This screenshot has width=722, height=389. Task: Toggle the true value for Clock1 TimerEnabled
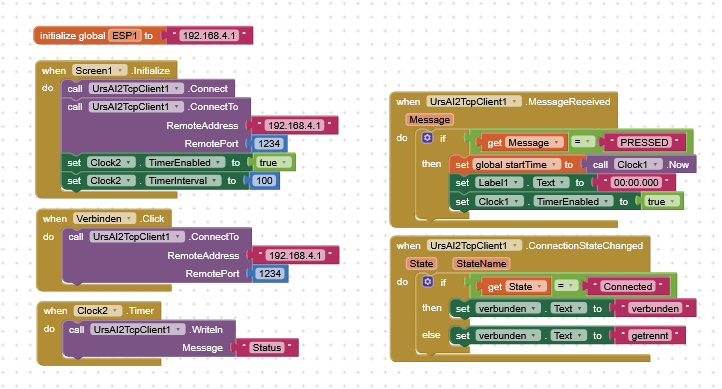click(661, 202)
